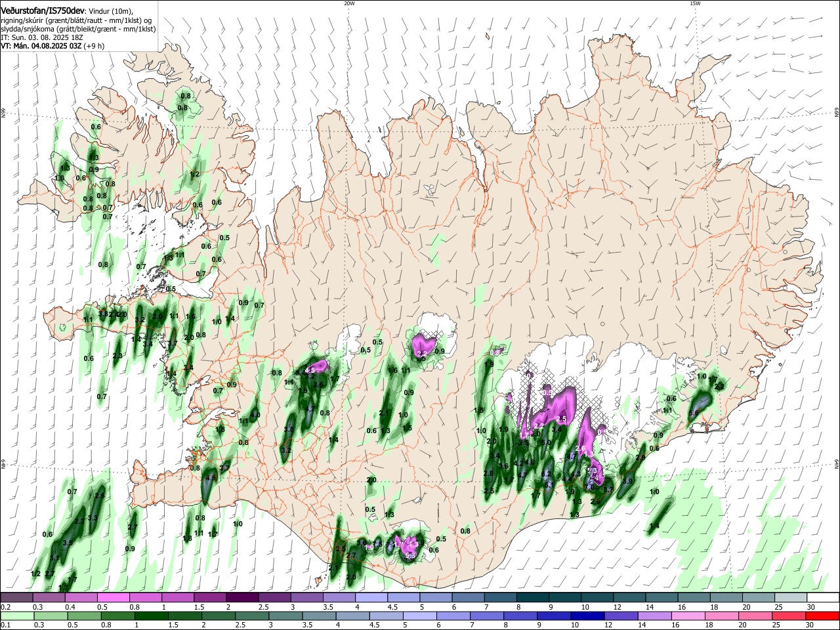Pick the bright red 30 rain swatch
Image resolution: width=840 pixels, height=630 pixels.
823,616
